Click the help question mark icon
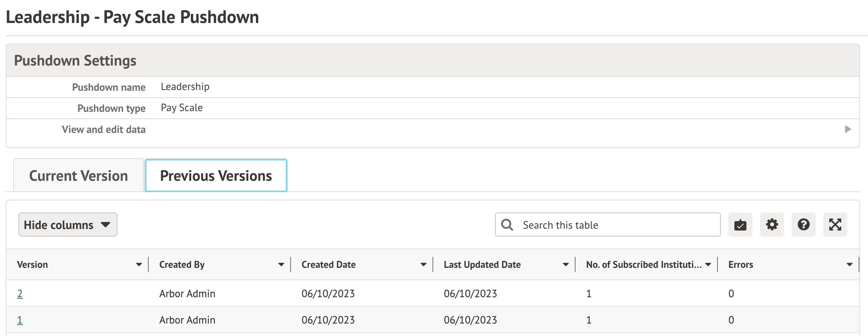868x336 pixels. tap(803, 225)
